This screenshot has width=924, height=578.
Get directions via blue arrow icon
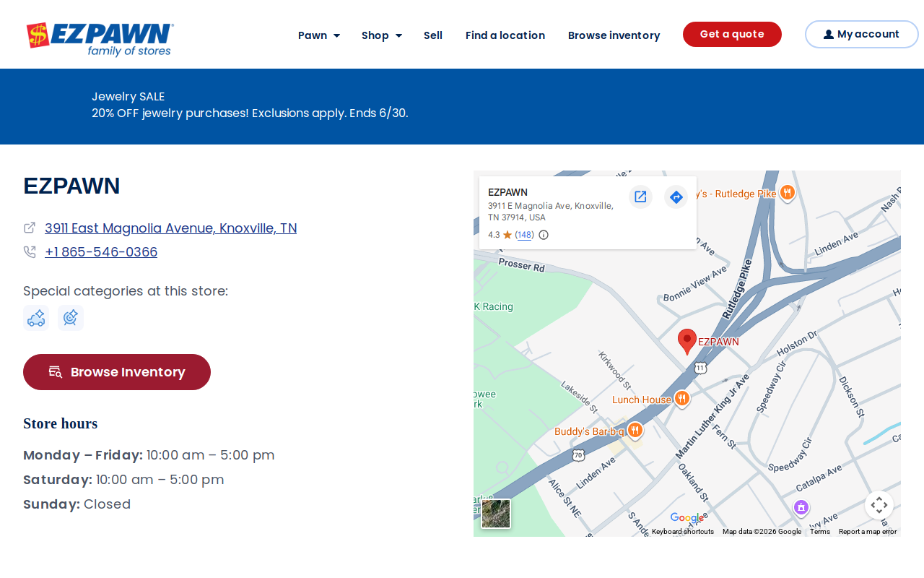coord(676,197)
